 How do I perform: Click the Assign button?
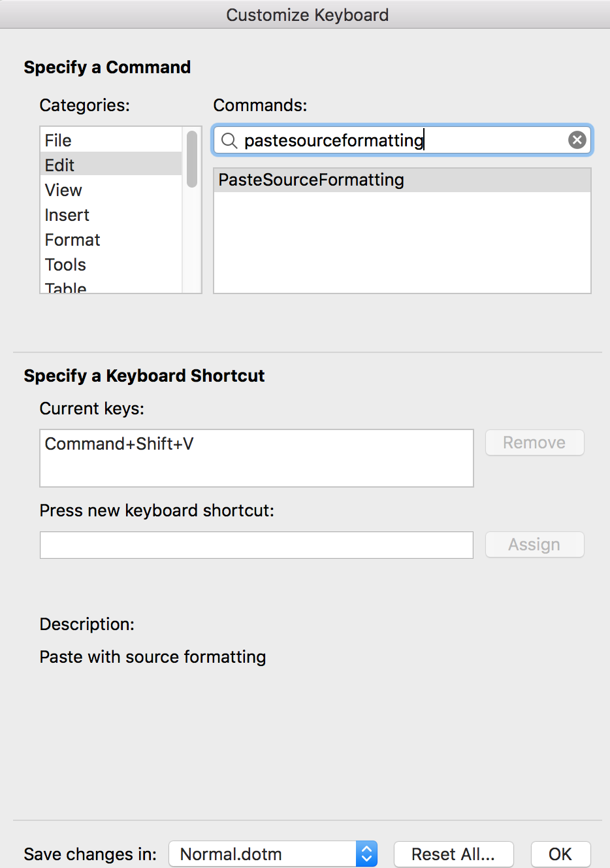point(534,544)
